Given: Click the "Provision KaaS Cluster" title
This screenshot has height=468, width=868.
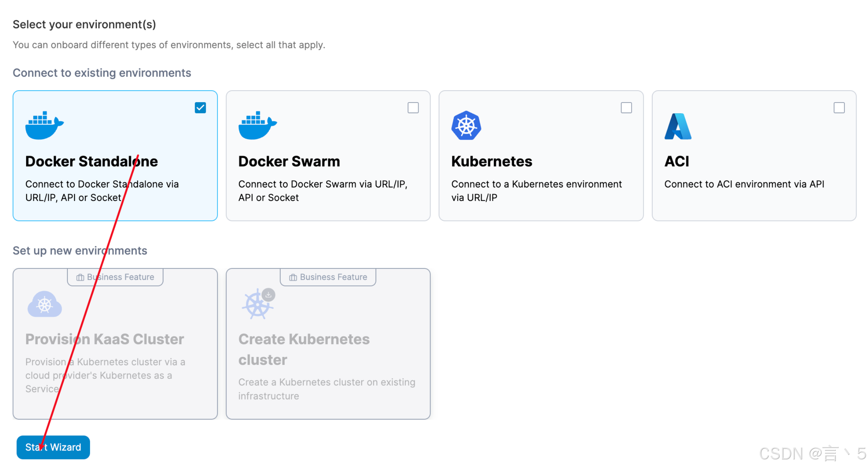Looking at the screenshot, I should click(105, 339).
